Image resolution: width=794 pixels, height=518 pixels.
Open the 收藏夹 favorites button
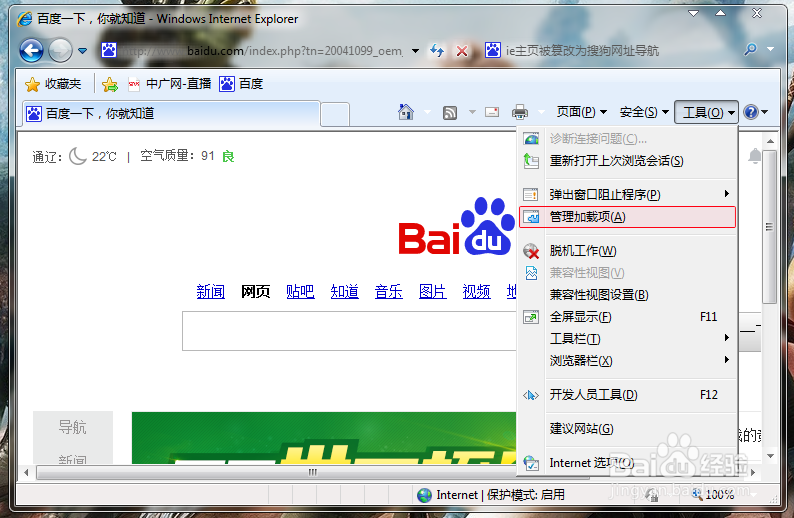click(x=53, y=84)
